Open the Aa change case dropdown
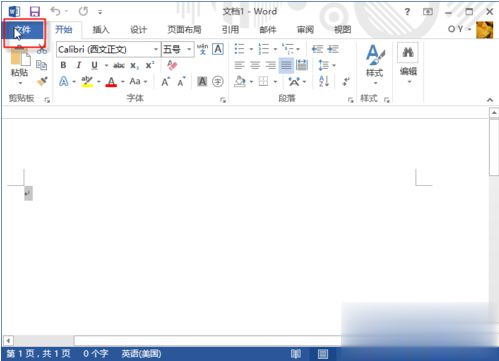This screenshot has height=361, width=499. coord(138,81)
